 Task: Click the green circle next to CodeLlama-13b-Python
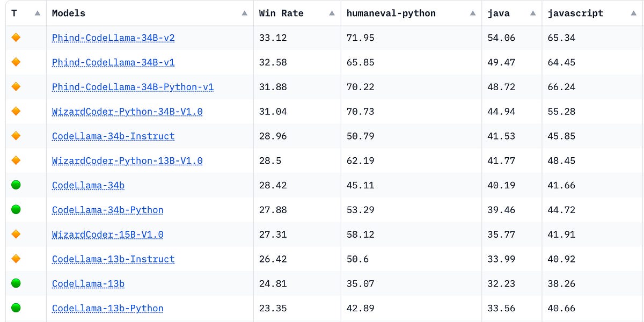[16, 308]
